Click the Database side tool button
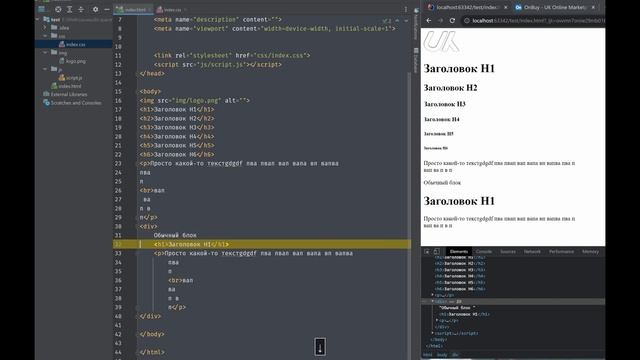The image size is (640, 360). click(416, 60)
